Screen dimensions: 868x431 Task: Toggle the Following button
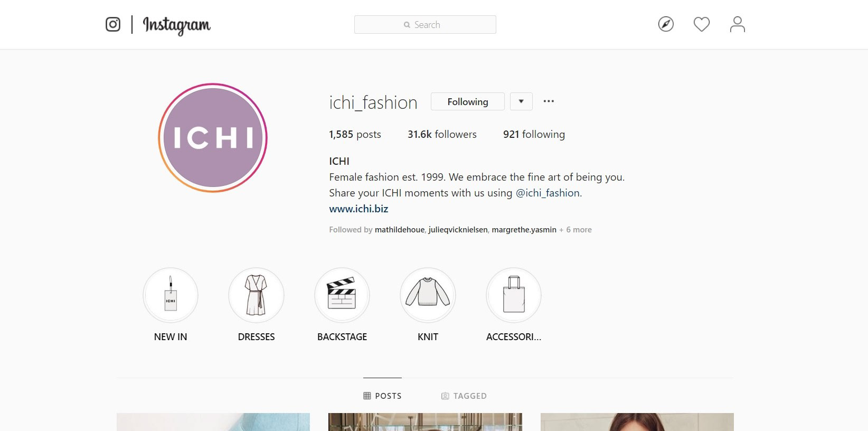[x=468, y=101]
